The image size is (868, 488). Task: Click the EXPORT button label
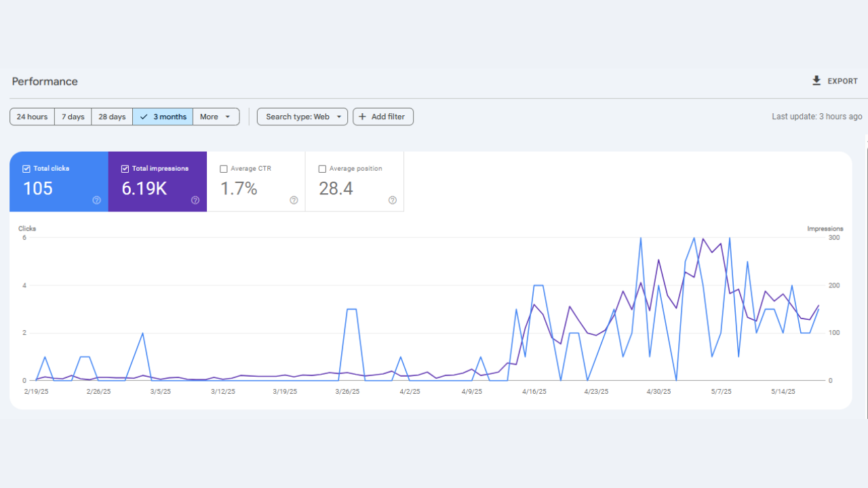pos(843,81)
